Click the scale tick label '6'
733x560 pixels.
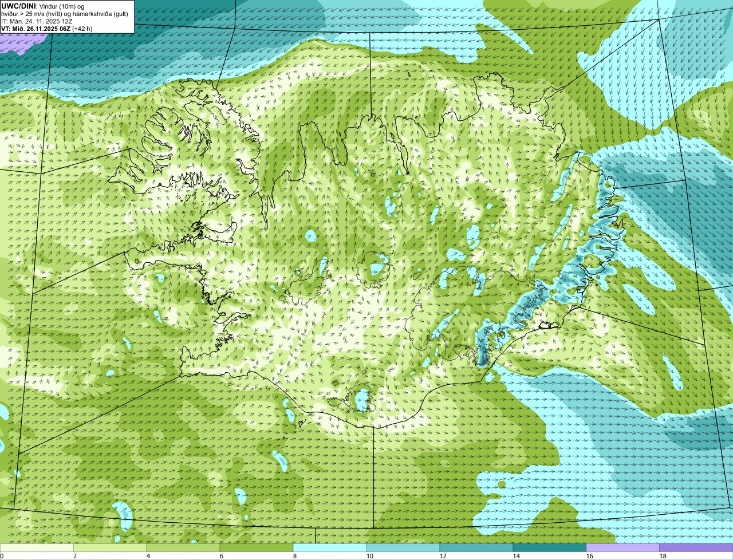[222, 556]
